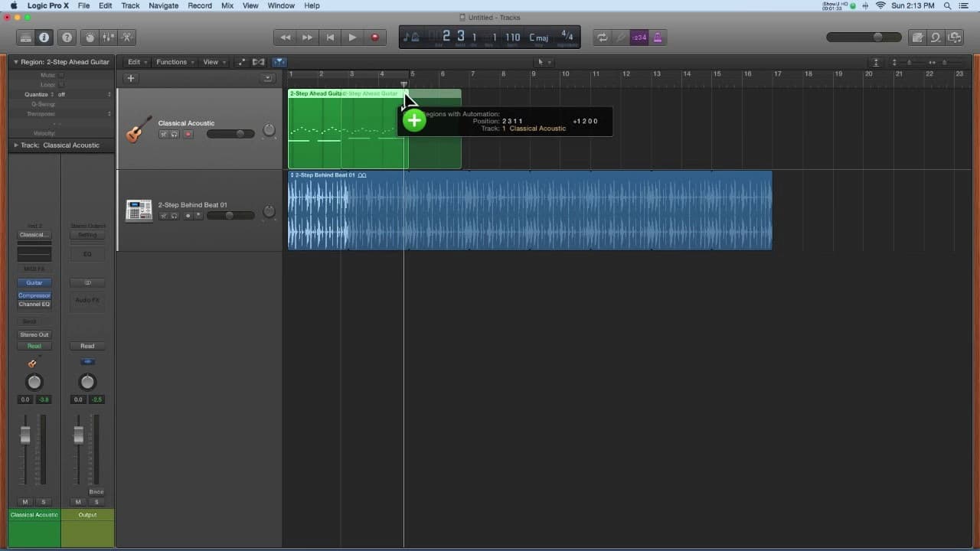Open the Channel EQ plug-in slot

click(x=34, y=304)
